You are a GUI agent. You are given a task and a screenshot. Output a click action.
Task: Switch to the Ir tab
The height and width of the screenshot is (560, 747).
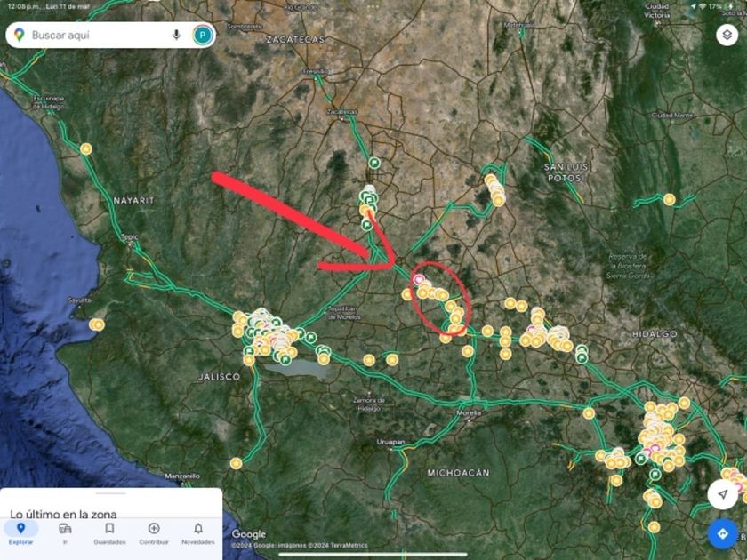click(x=65, y=532)
